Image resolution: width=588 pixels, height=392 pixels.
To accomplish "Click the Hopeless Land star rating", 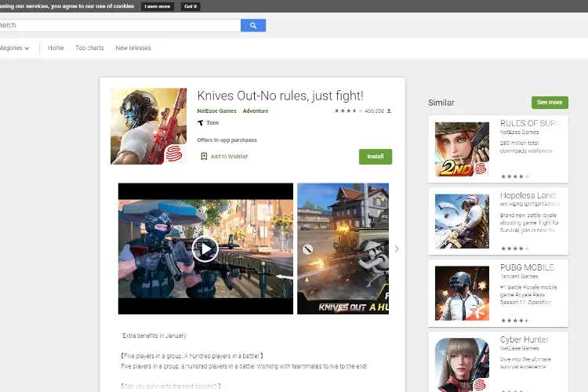I will click(x=515, y=249).
